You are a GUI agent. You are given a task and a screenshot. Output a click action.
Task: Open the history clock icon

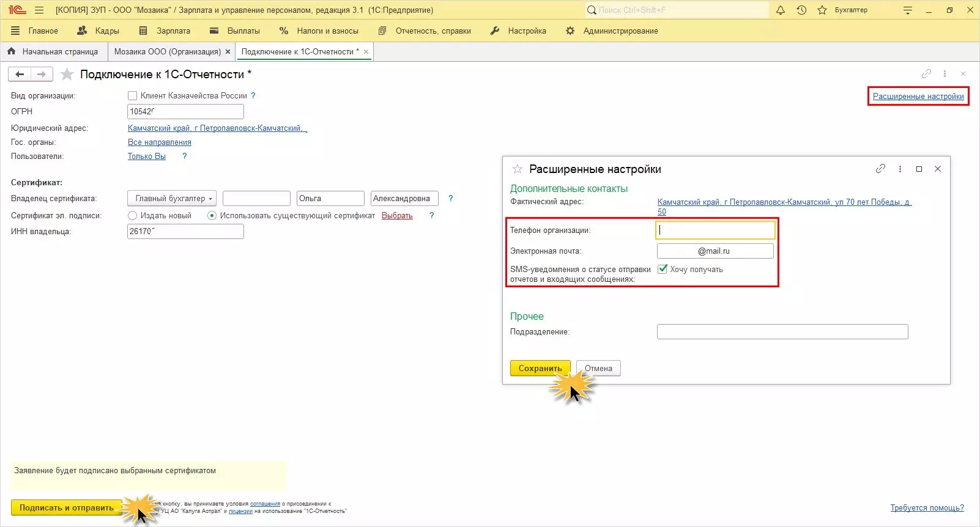click(x=801, y=10)
